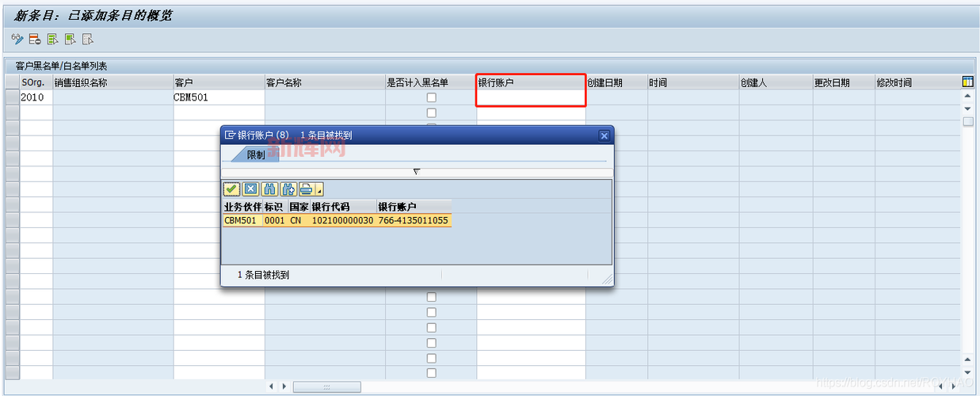Click the print icon in popup
980x396 pixels.
pos(307,188)
